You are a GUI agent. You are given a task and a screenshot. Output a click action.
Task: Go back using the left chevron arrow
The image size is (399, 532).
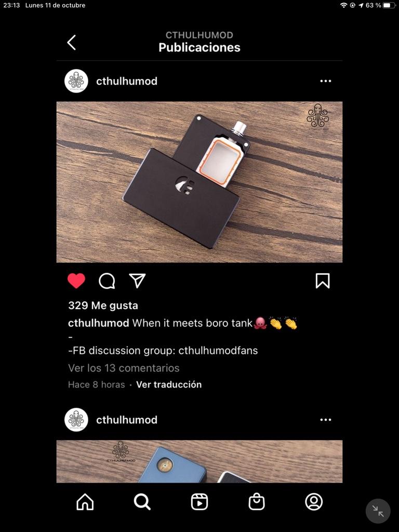72,43
